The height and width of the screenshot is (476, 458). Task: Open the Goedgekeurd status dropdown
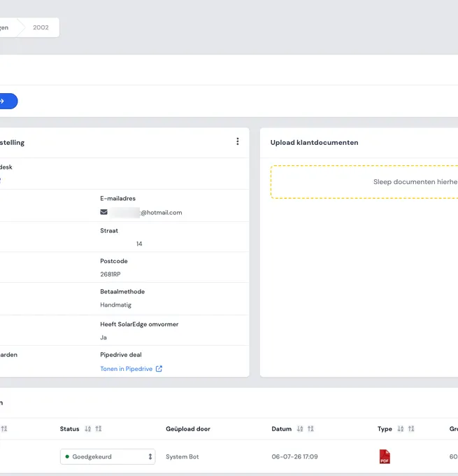click(x=108, y=456)
